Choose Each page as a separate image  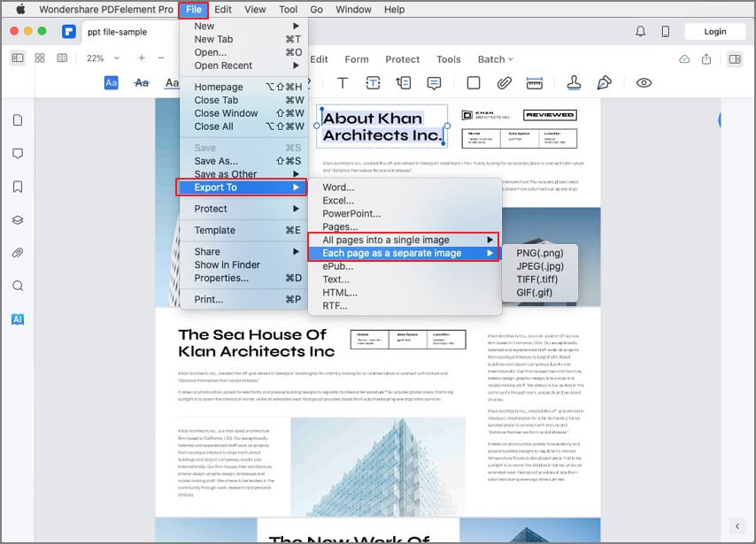click(x=404, y=253)
